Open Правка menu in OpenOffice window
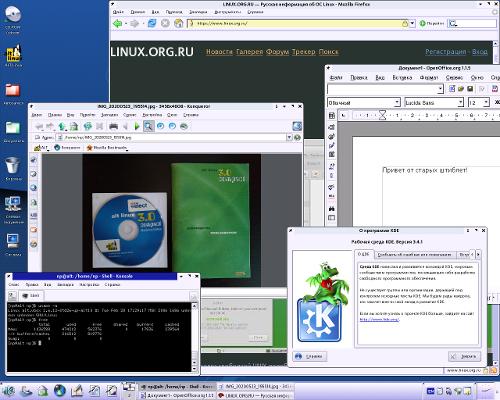 359,77
